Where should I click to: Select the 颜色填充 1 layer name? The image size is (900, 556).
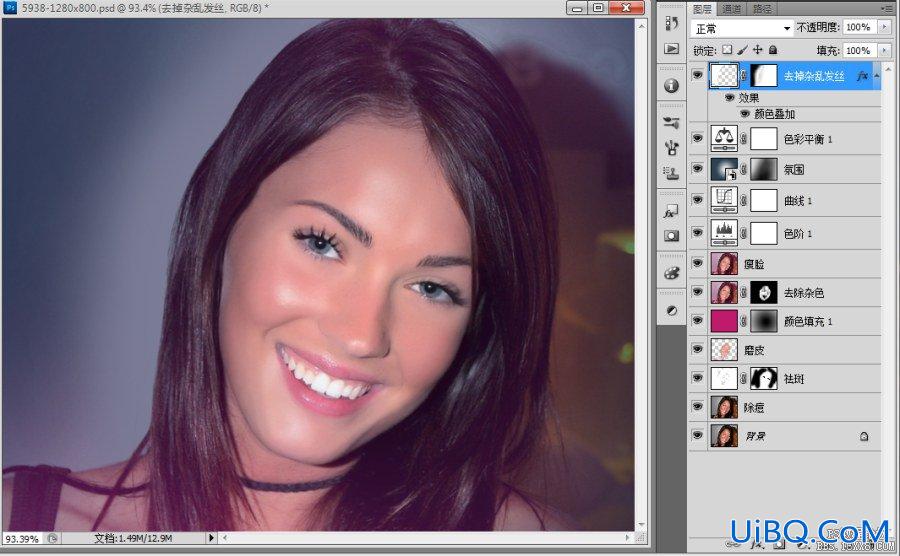(808, 322)
